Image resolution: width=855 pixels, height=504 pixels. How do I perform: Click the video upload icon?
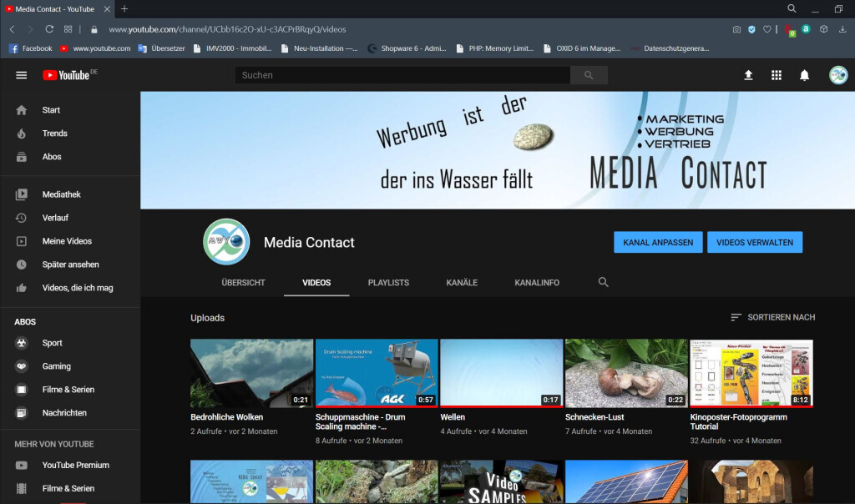pos(747,74)
